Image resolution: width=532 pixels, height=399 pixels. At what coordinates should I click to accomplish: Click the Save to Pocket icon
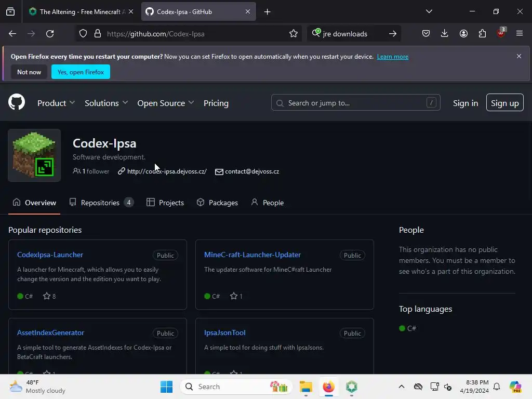pyautogui.click(x=426, y=34)
